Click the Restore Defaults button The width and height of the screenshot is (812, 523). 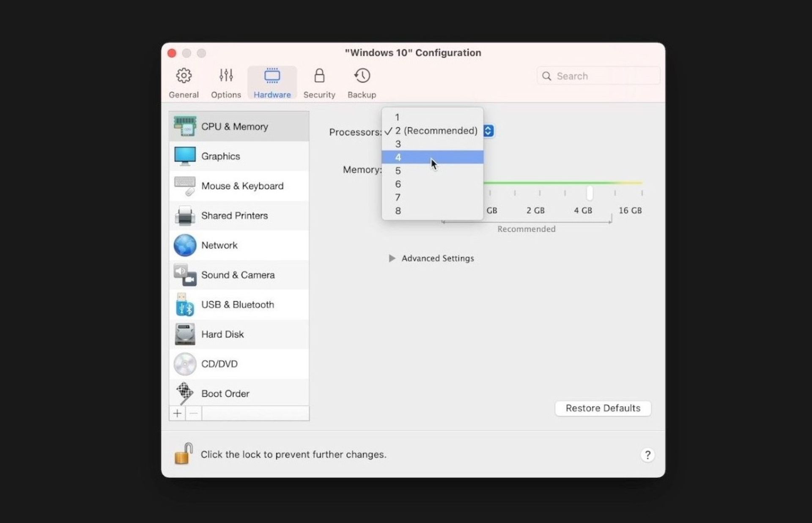(603, 408)
